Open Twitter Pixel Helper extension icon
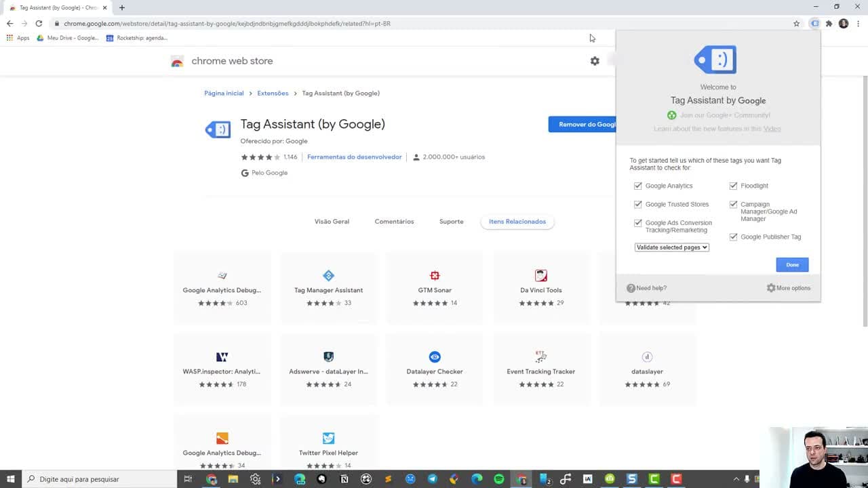This screenshot has height=488, width=868. point(328,438)
